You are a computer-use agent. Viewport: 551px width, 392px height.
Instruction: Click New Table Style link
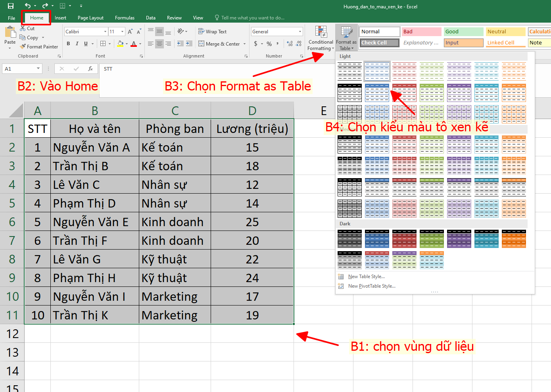pos(366,276)
